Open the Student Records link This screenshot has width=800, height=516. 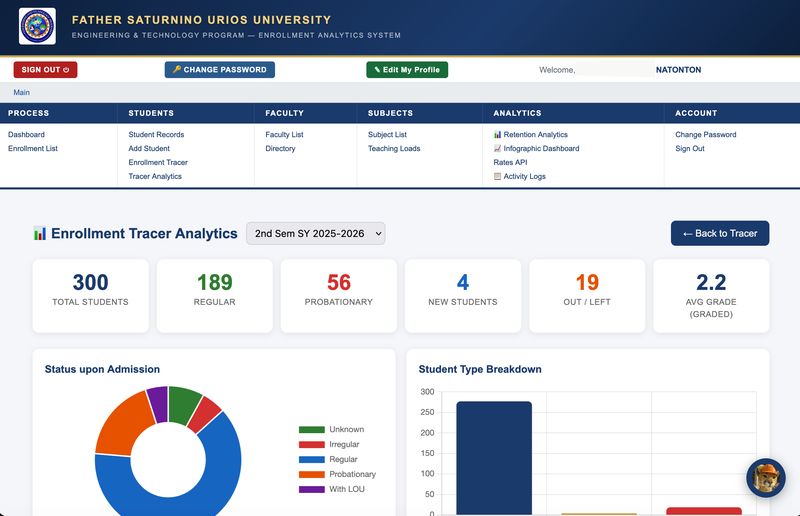tap(156, 135)
